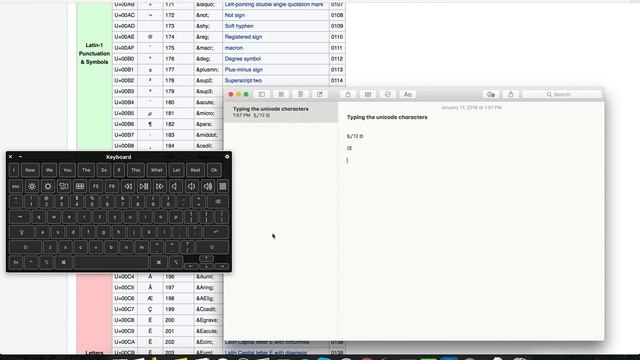Toggle the right option key

point(176,262)
